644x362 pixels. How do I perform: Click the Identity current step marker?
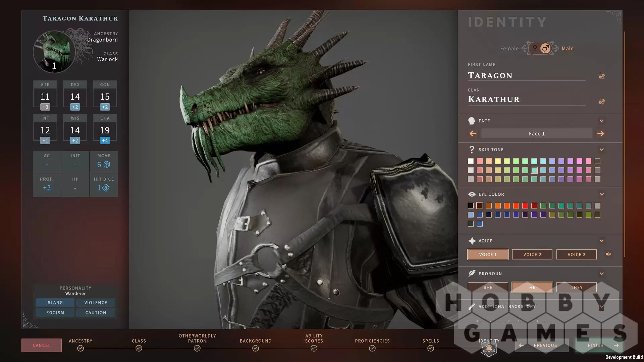pyautogui.click(x=489, y=349)
